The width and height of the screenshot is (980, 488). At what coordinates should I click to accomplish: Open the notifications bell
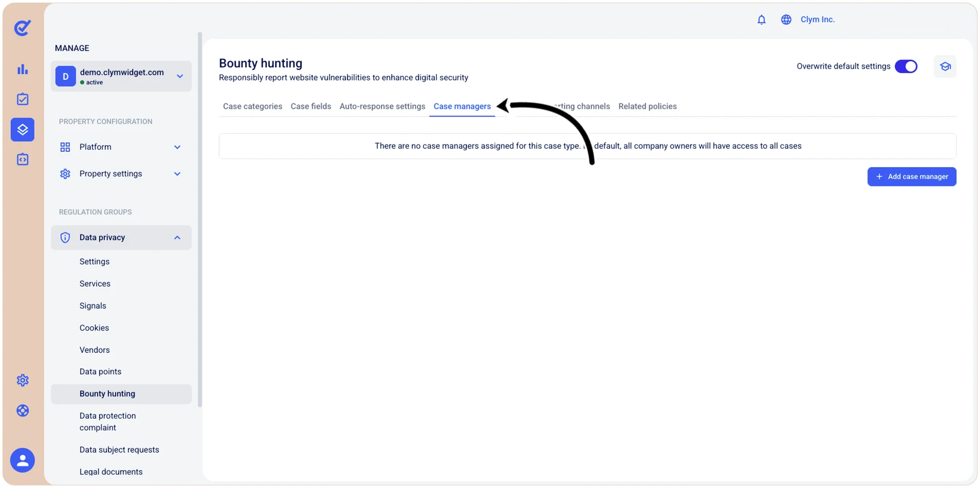[x=761, y=19]
